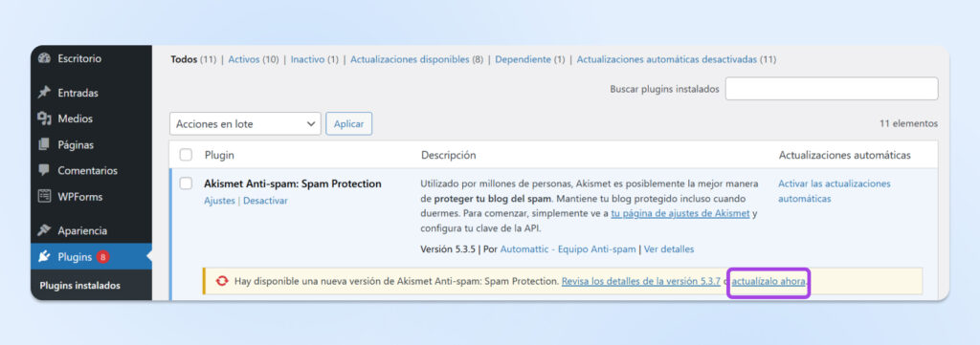Click the Páginas pages icon

(44, 144)
